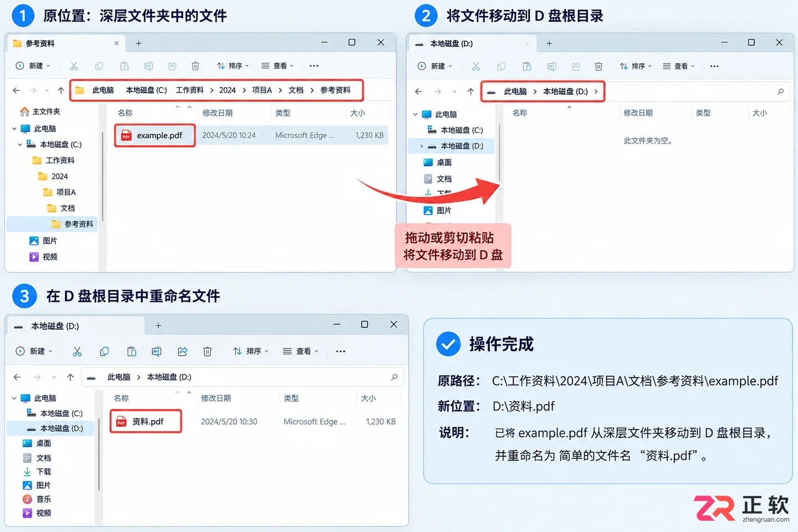Click Cut icon in 参考资料 window toolbar

pyautogui.click(x=74, y=66)
